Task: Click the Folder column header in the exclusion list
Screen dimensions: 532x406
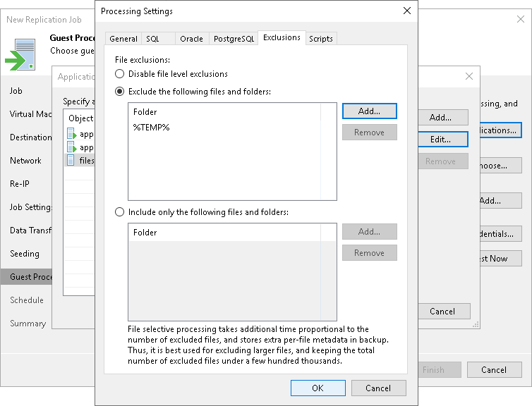Action: pos(224,112)
